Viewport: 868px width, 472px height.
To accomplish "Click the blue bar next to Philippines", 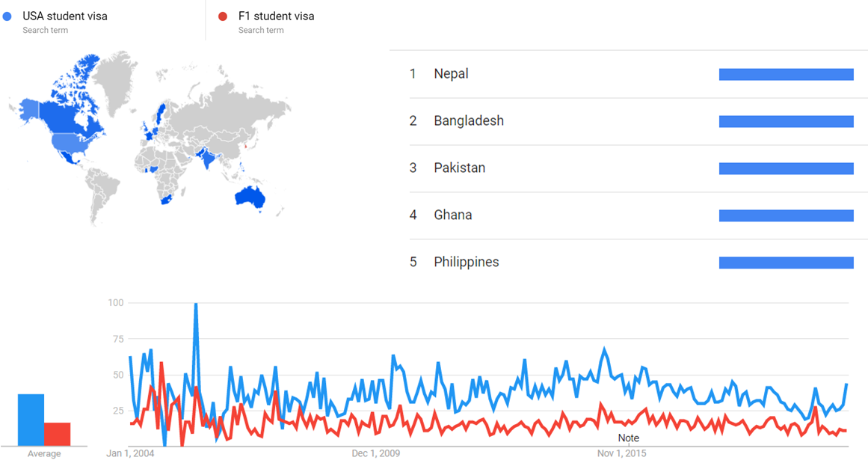I will point(786,263).
